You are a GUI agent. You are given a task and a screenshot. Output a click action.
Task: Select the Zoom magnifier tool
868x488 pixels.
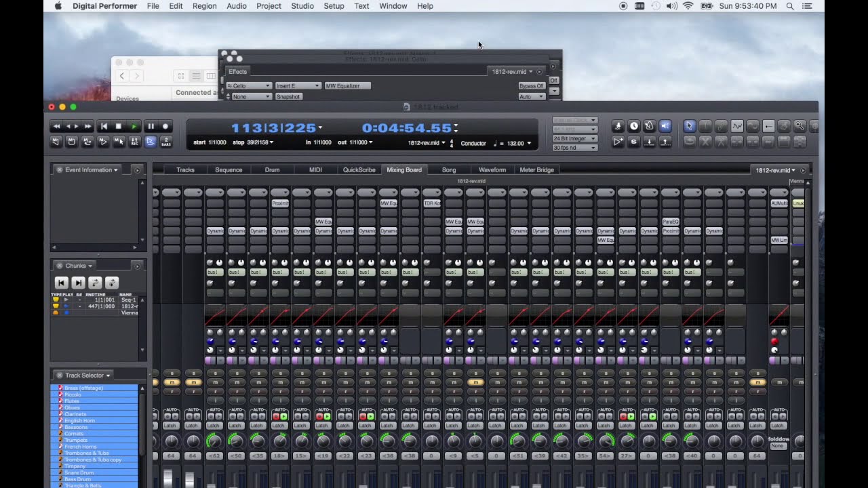[x=800, y=126]
